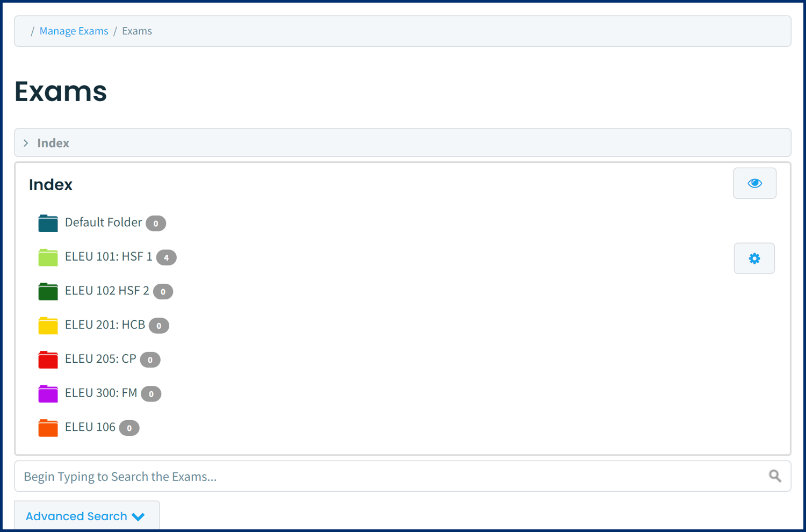Click the light green ELEU 101 folder icon

pyautogui.click(x=48, y=257)
